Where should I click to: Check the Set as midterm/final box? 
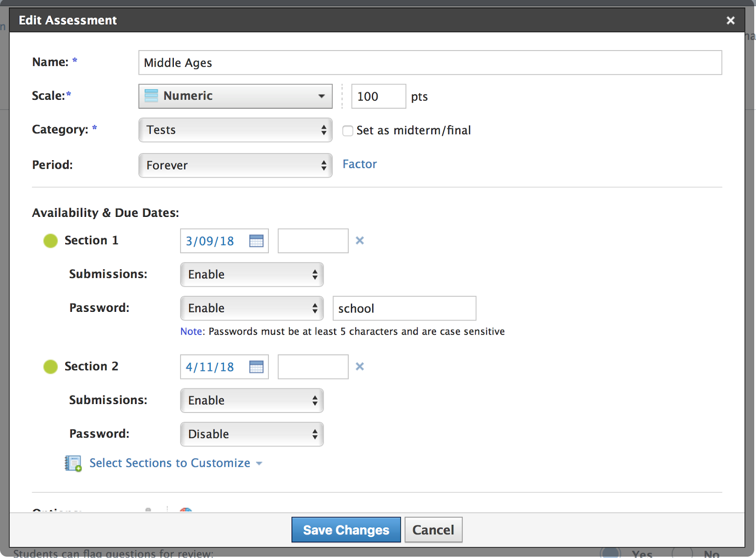348,131
